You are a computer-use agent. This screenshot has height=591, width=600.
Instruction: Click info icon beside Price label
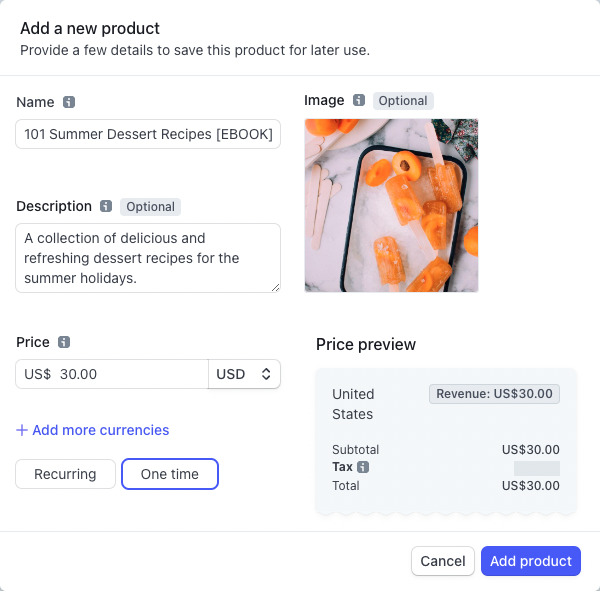(64, 342)
